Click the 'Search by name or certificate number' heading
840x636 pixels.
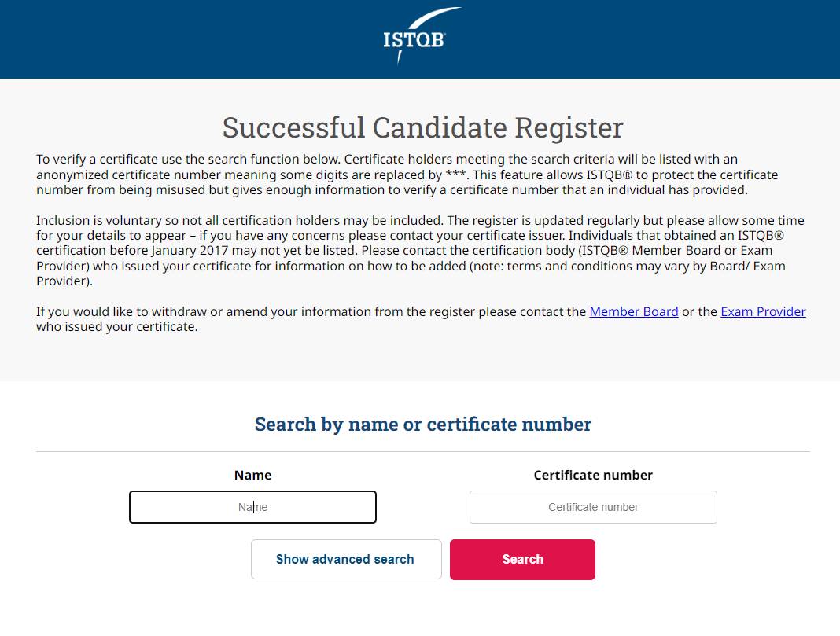point(422,425)
